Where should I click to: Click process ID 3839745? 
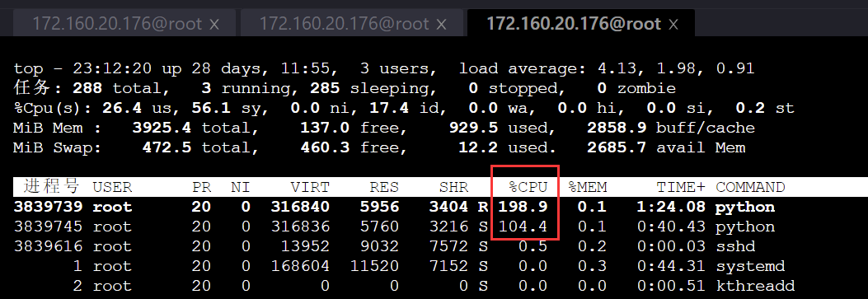coord(48,227)
